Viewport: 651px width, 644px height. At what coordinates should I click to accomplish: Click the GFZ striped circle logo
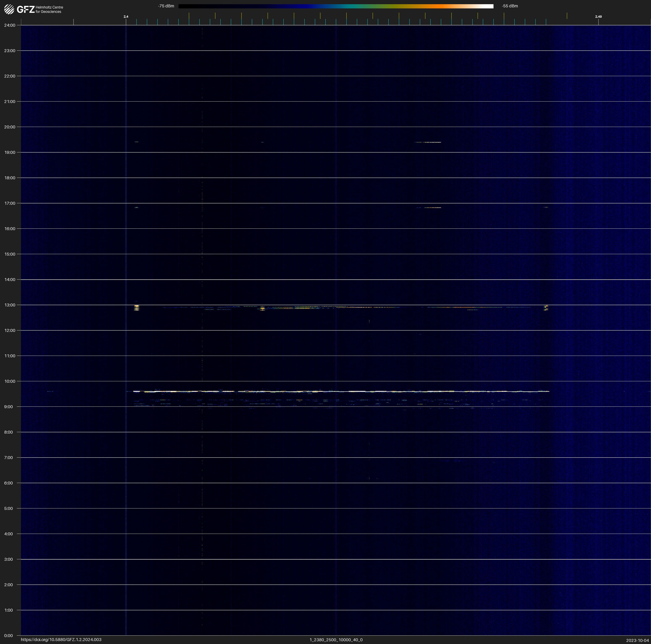9,9
